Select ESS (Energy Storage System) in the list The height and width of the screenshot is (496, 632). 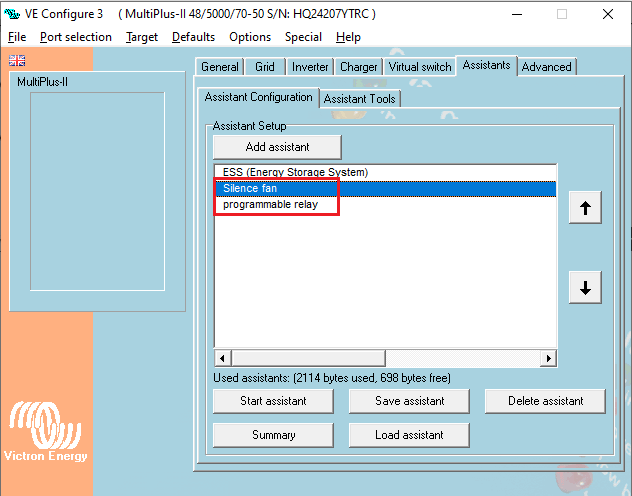[x=295, y=172]
